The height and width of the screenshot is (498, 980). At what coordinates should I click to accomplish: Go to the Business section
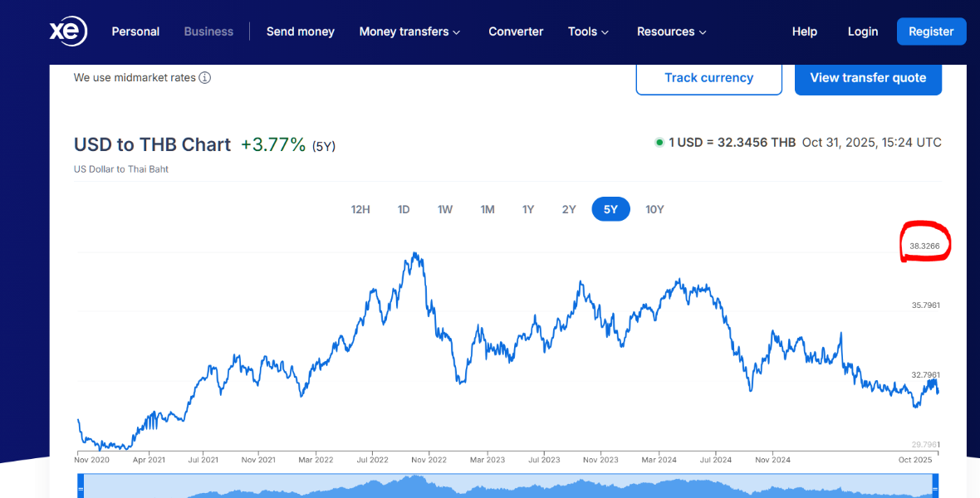[x=208, y=32]
